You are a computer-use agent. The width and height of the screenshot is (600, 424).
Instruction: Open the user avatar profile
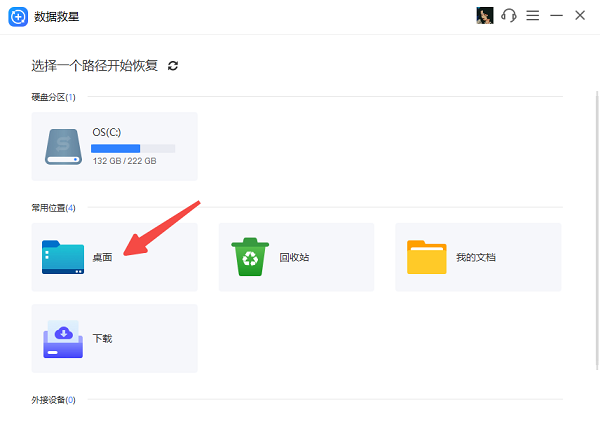click(x=484, y=16)
